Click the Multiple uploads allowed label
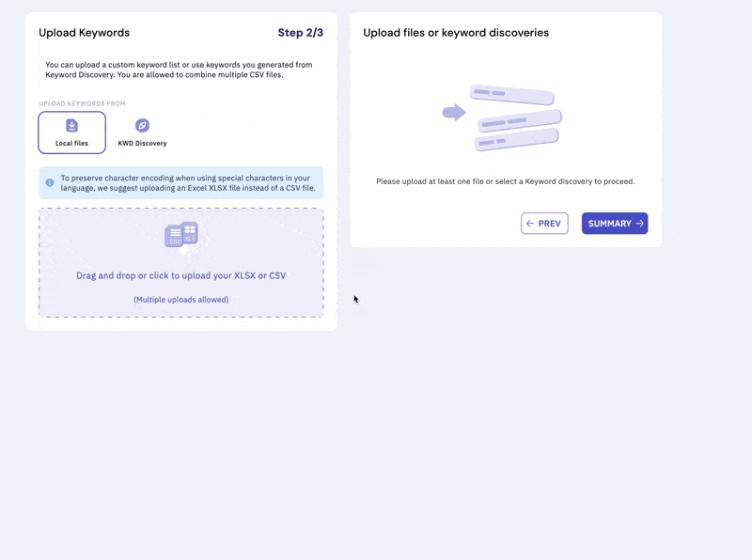 pyautogui.click(x=181, y=299)
